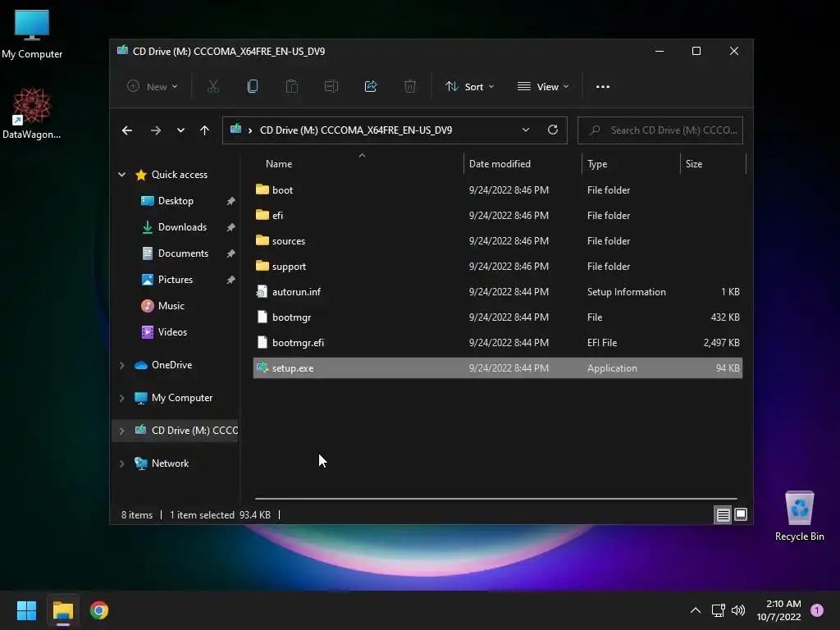Go up one folder level arrow
This screenshot has width=840, height=630.
tap(204, 130)
